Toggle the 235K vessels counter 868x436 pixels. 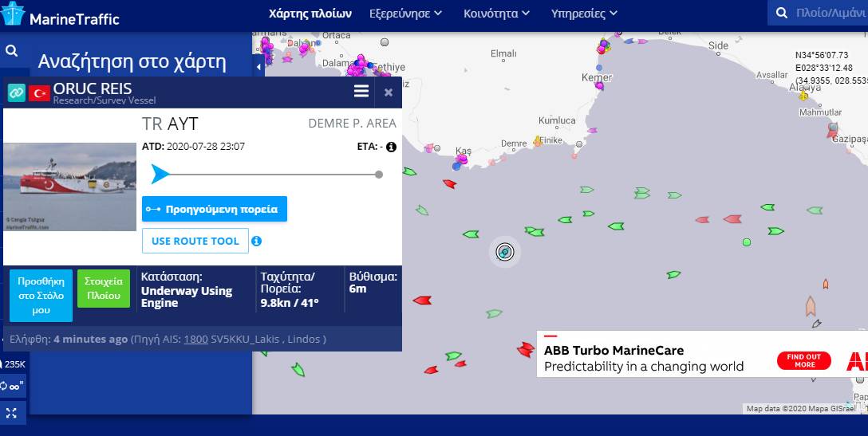point(12,364)
